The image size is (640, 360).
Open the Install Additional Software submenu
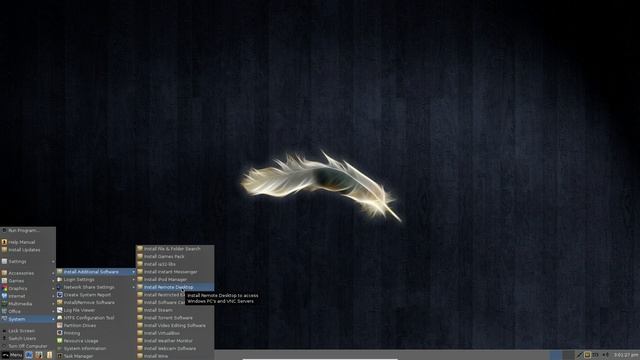(x=96, y=272)
